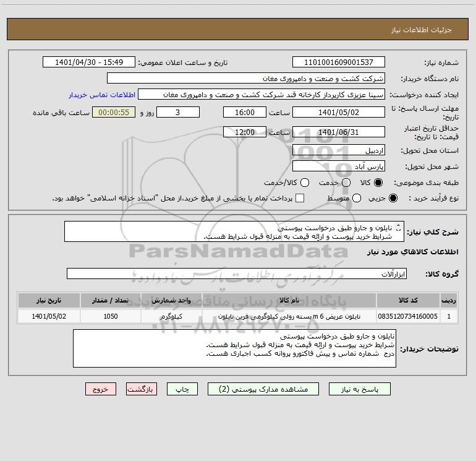Click the scroll arrows in شرح کلی نیاز box
The height and width of the screenshot is (461, 476).
[398, 228]
